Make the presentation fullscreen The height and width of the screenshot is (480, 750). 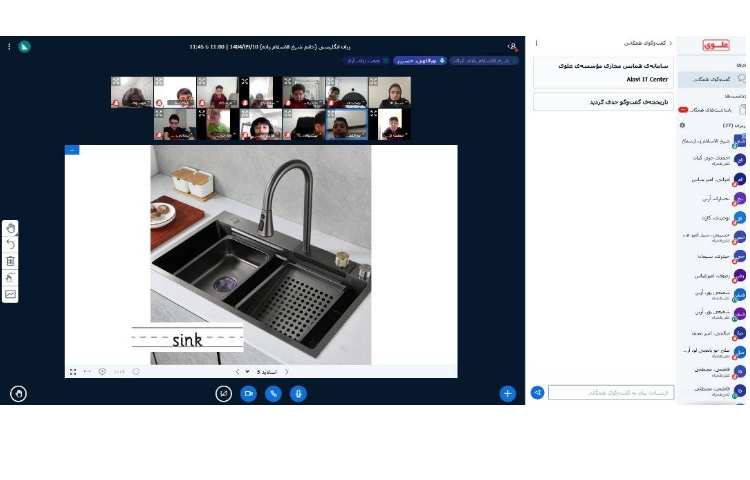coord(73,372)
